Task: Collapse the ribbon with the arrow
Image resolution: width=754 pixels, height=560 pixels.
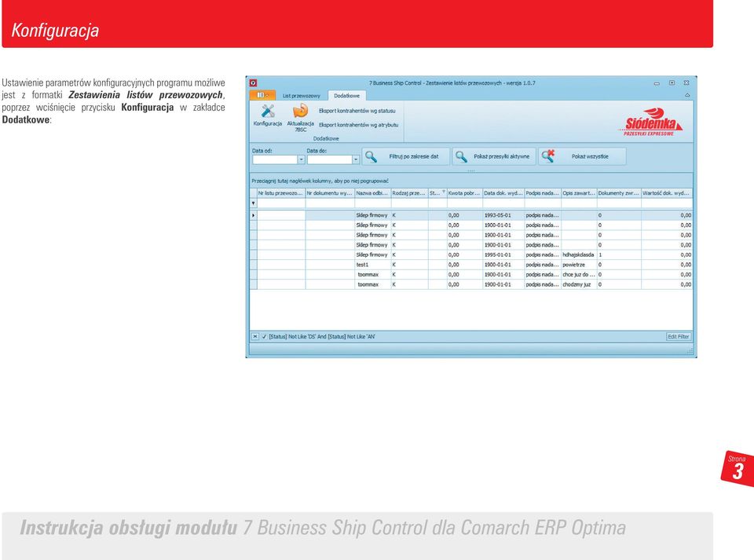Action: coord(687,95)
